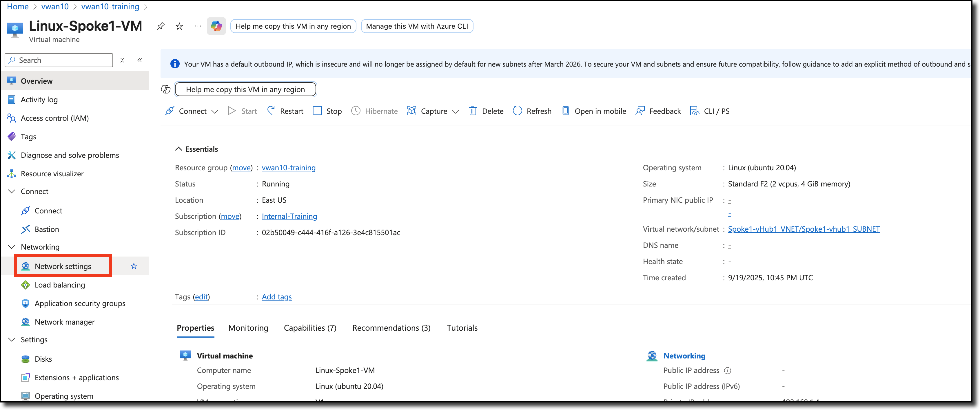Screen dimensions: 980x410
Task: Click the Delete trash icon
Action: coord(473,111)
